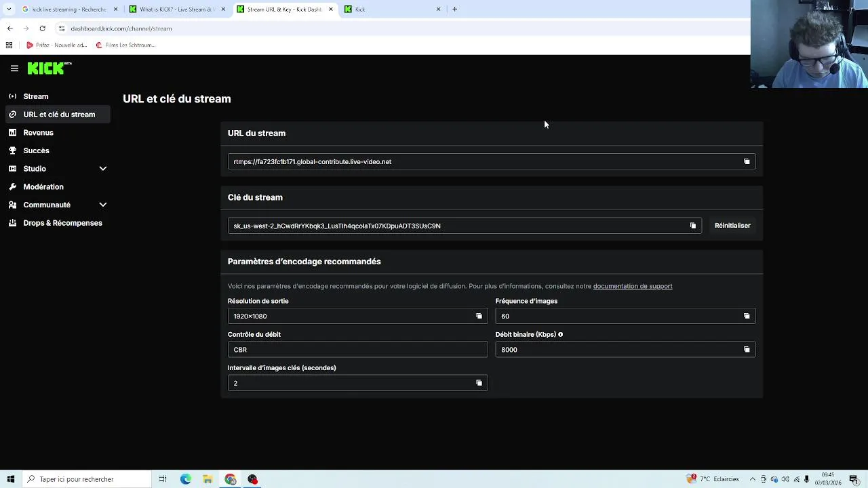
Task: Click the 'Clé du stream' heading text
Action: click(x=255, y=197)
